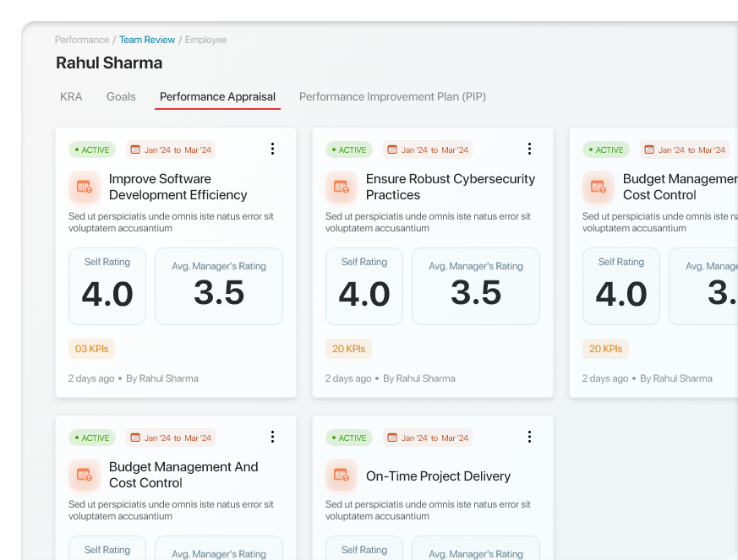This screenshot has height=560, width=738.
Task: Click the 03 KPIs badge
Action: (x=92, y=349)
